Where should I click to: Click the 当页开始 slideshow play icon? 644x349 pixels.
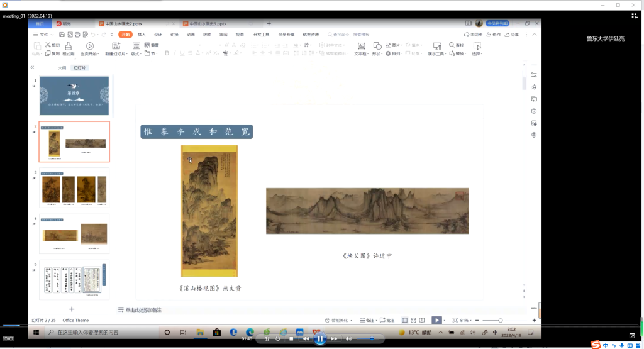click(90, 46)
